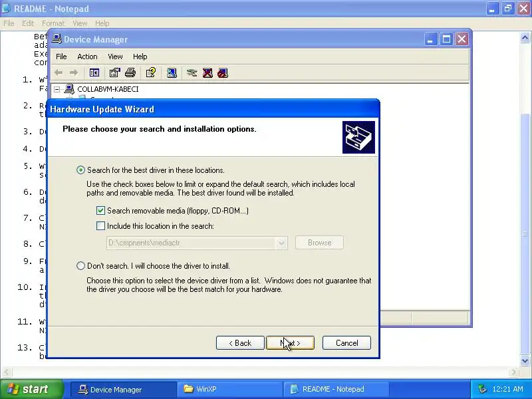Click the Uninstall device toolbar icon

pos(207,72)
